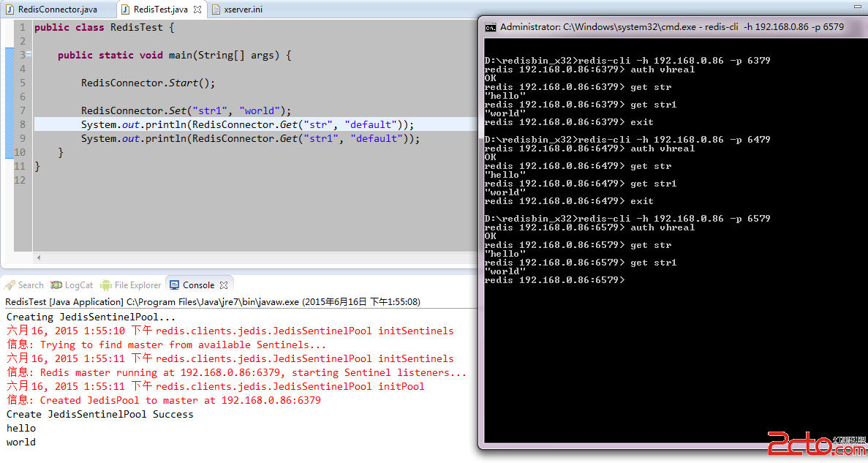Click 'Creating JedisSentinelPool...' console line
The height and width of the screenshot is (463, 868).
[91, 317]
